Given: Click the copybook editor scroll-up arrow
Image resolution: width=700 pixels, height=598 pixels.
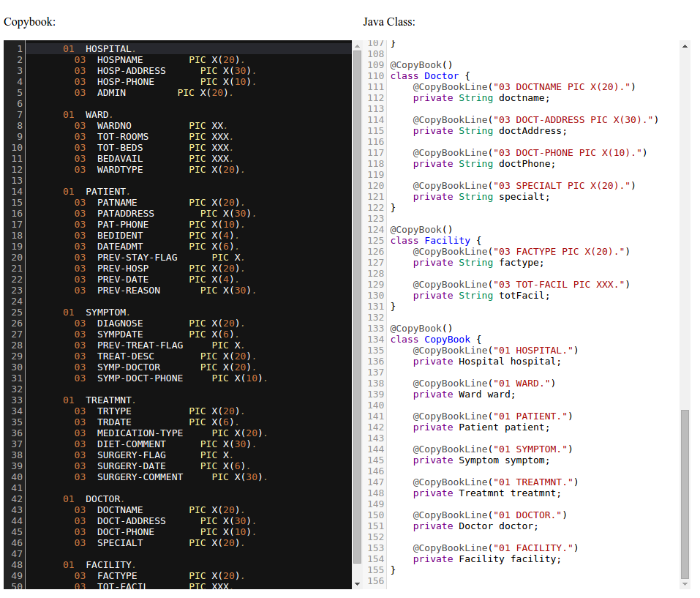Looking at the screenshot, I should [x=357, y=45].
